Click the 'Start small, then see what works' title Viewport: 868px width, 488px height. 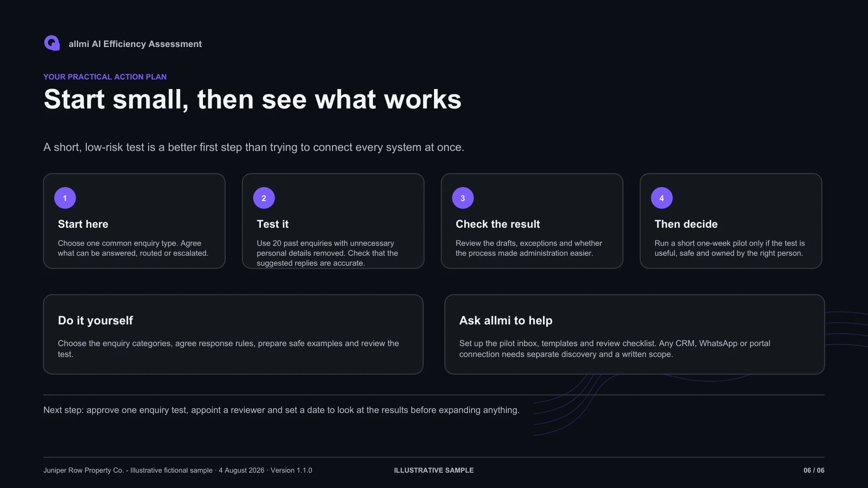click(252, 99)
